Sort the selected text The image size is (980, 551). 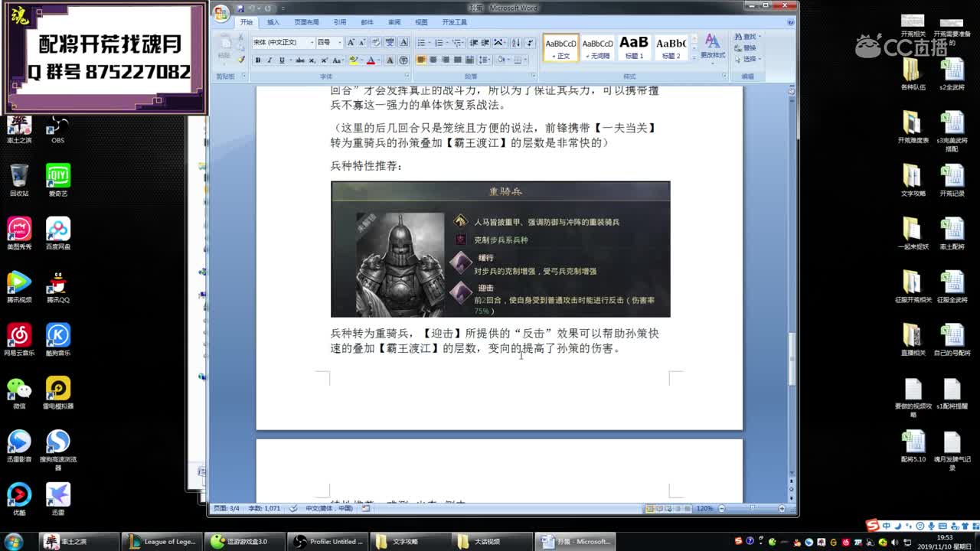pos(516,42)
